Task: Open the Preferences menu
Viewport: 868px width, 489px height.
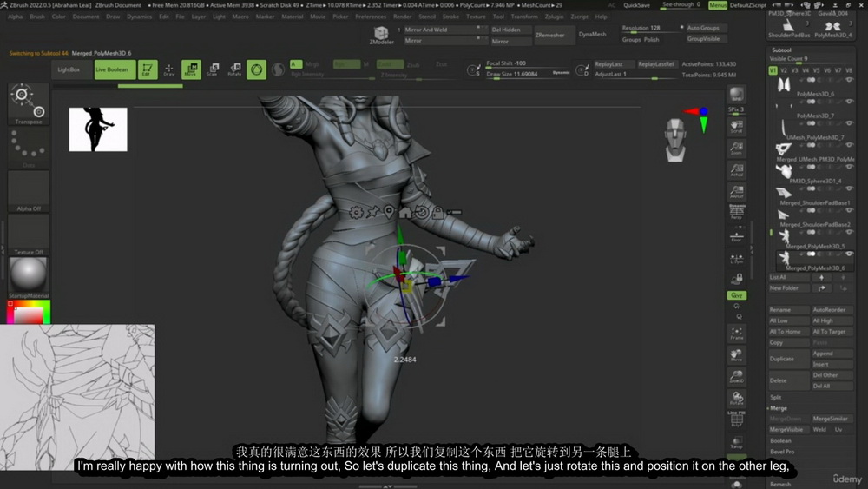Action: tap(371, 17)
